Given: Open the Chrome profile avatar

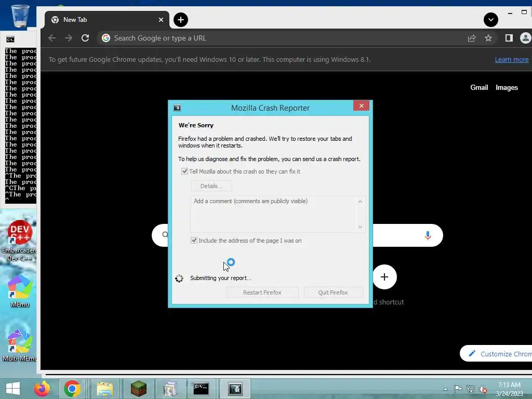Looking at the screenshot, I should [526, 38].
